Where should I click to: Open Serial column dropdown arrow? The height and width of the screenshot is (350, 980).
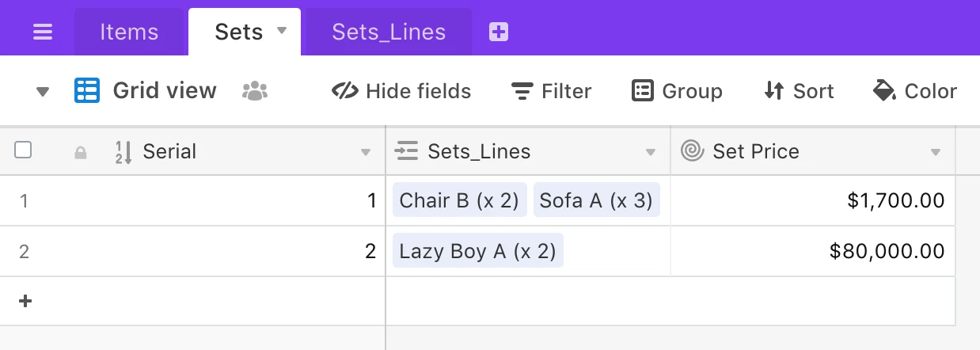(366, 152)
